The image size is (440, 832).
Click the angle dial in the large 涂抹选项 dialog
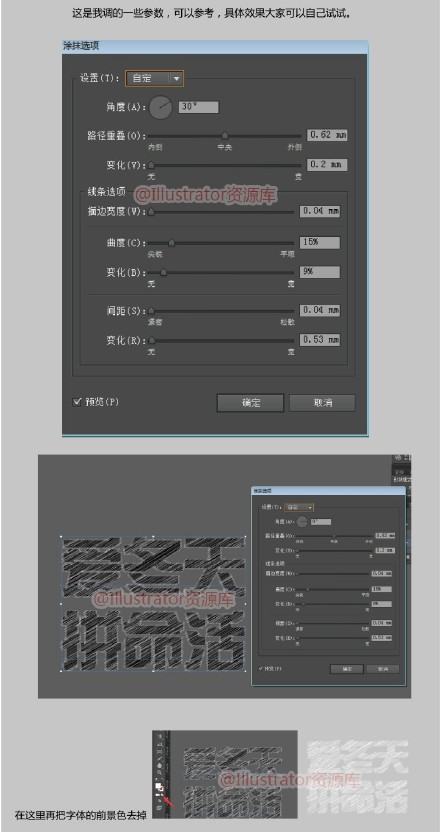(161, 107)
